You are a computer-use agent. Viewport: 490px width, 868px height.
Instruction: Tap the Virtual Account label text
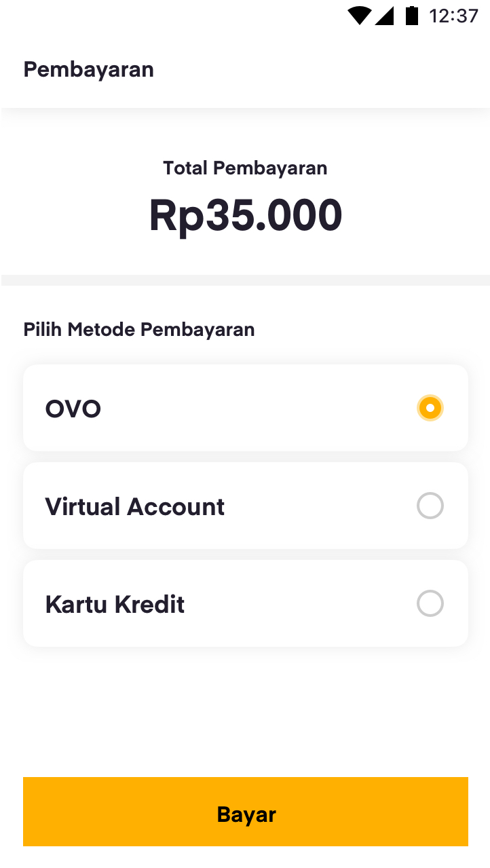click(134, 507)
